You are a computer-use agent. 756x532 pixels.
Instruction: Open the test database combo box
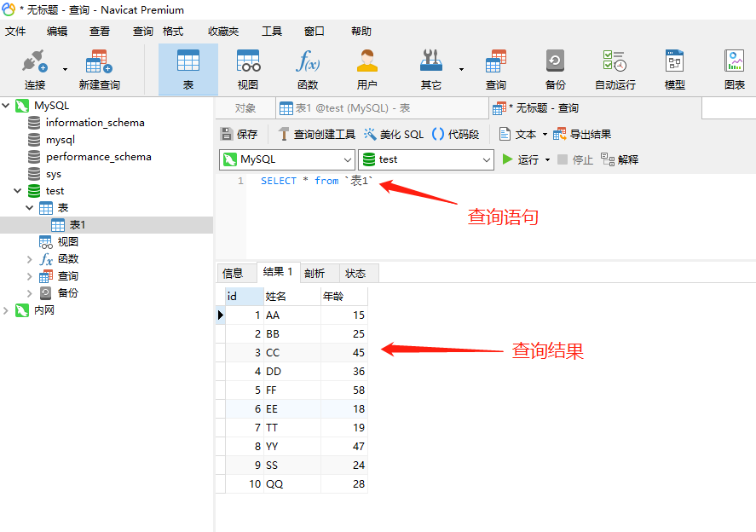[426, 159]
